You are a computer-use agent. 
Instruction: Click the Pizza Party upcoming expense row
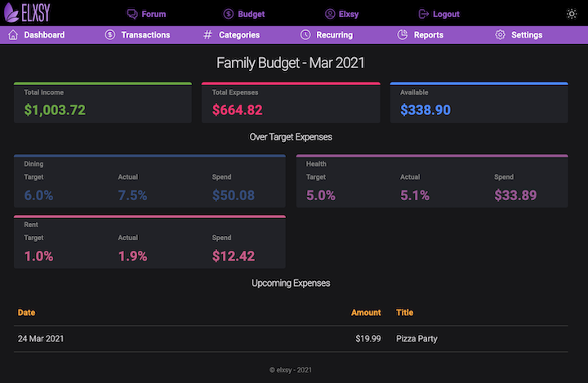[292, 338]
